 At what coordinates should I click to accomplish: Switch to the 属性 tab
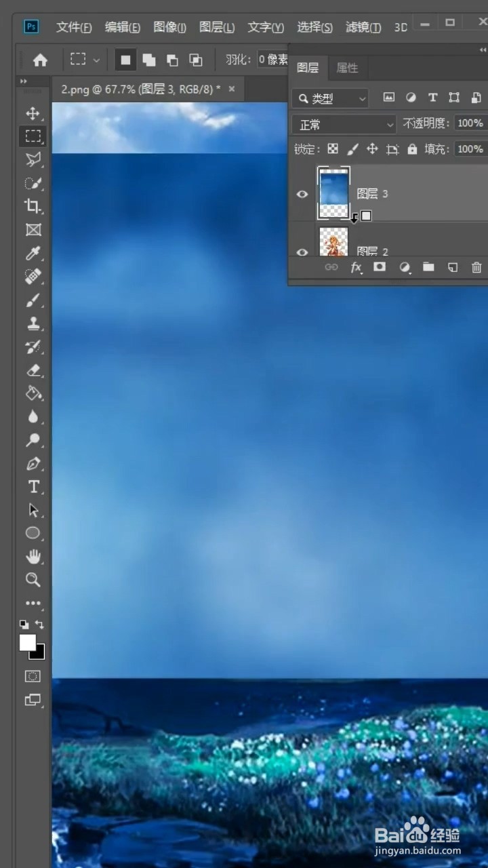coord(347,68)
